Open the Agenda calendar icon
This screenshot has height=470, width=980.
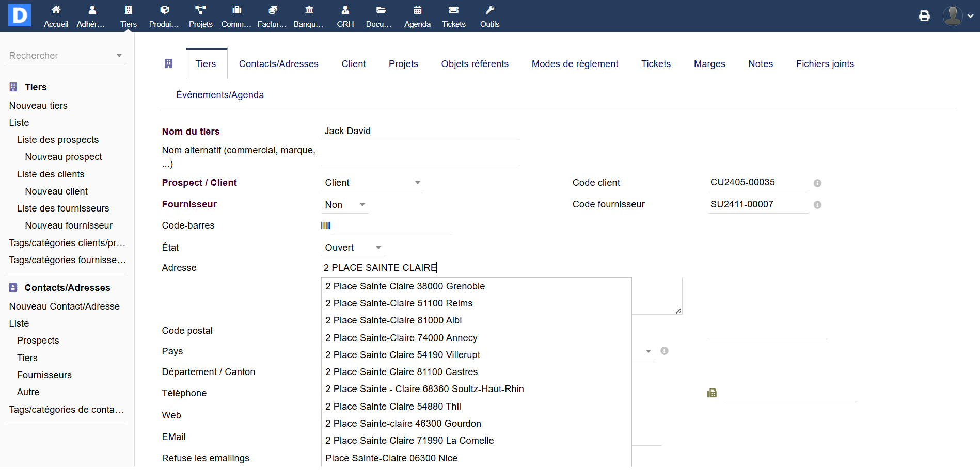(x=417, y=10)
